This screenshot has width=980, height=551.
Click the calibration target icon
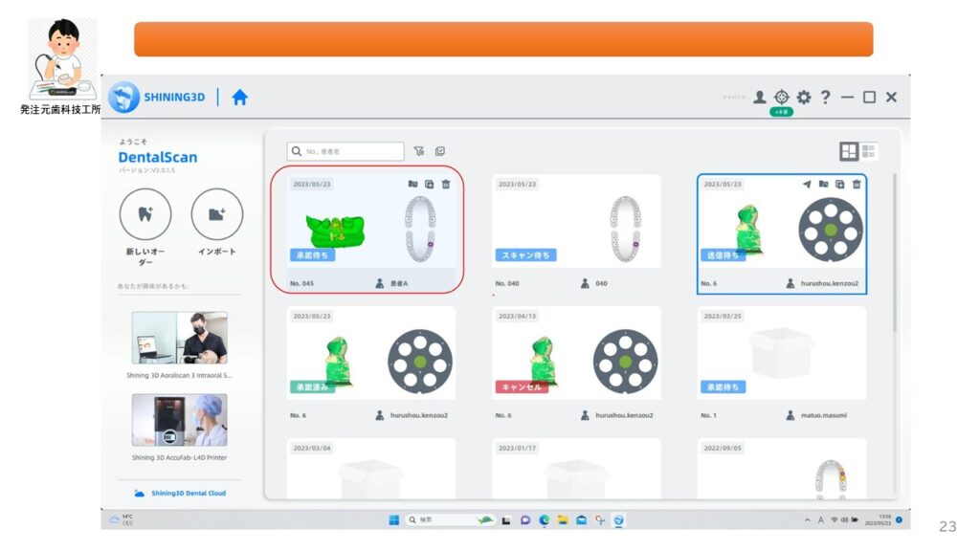(782, 98)
